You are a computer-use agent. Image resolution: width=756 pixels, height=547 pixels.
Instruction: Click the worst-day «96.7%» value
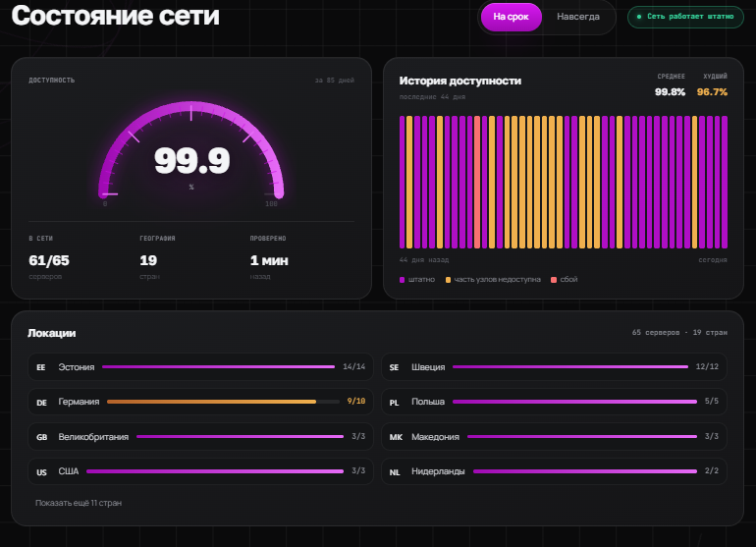click(712, 92)
